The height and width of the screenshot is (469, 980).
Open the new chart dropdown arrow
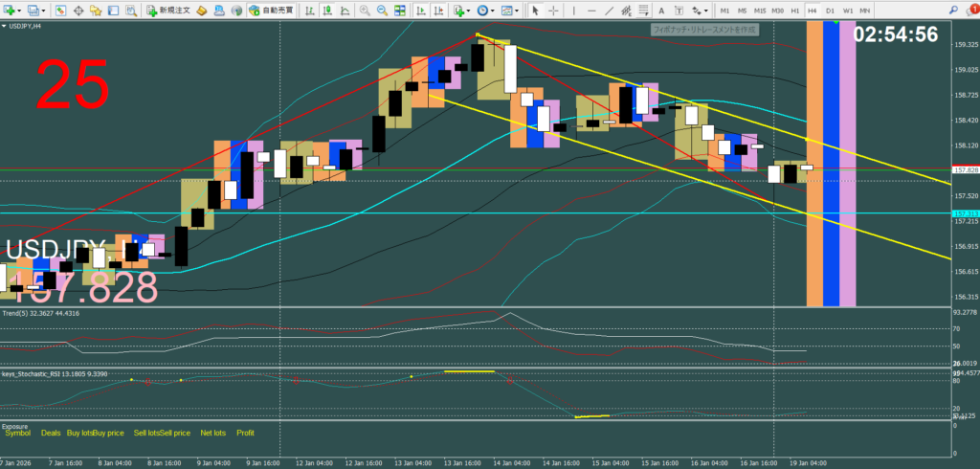[20, 10]
